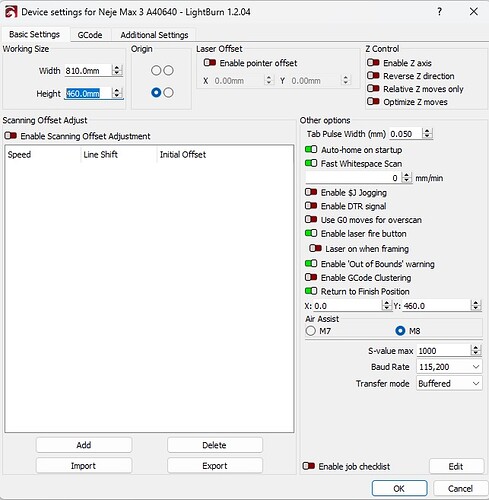
Task: Toggle Enable DTR signal switch
Action: tap(311, 206)
